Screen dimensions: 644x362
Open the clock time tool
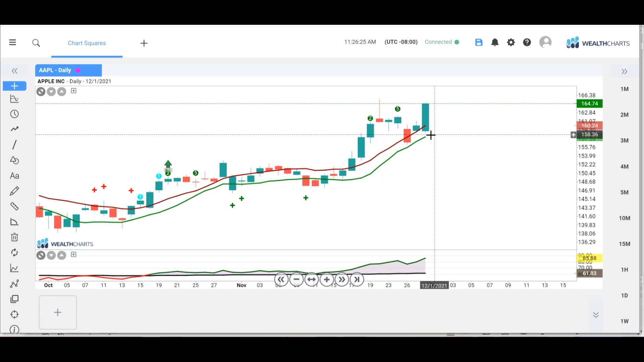pyautogui.click(x=14, y=114)
